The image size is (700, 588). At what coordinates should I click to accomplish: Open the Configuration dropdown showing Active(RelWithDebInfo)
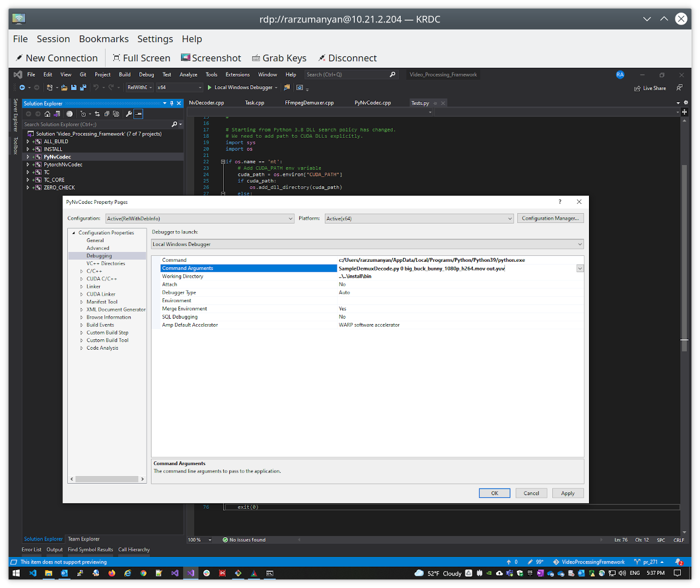[200, 218]
